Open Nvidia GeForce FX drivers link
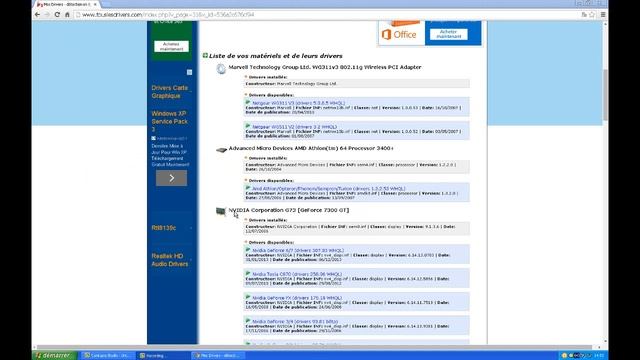 [x=297, y=298]
